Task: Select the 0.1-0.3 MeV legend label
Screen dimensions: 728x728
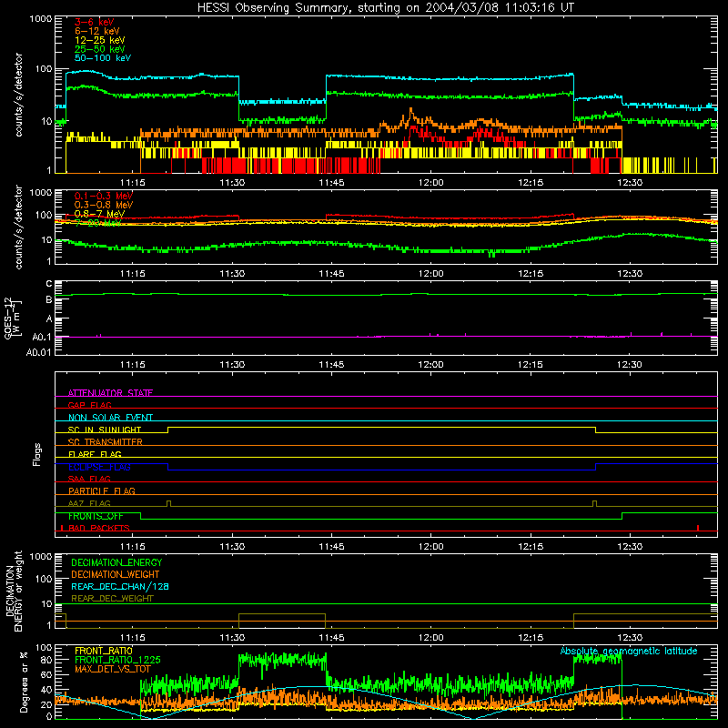Action: [104, 196]
